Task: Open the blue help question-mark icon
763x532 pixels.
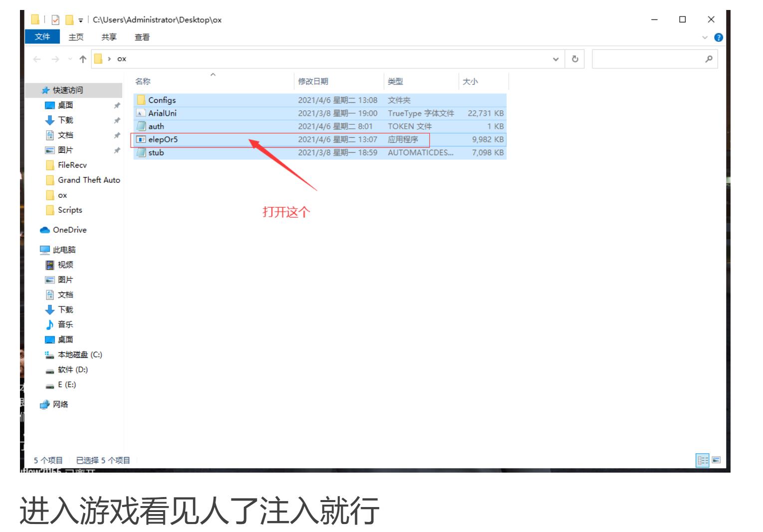Action: click(719, 37)
